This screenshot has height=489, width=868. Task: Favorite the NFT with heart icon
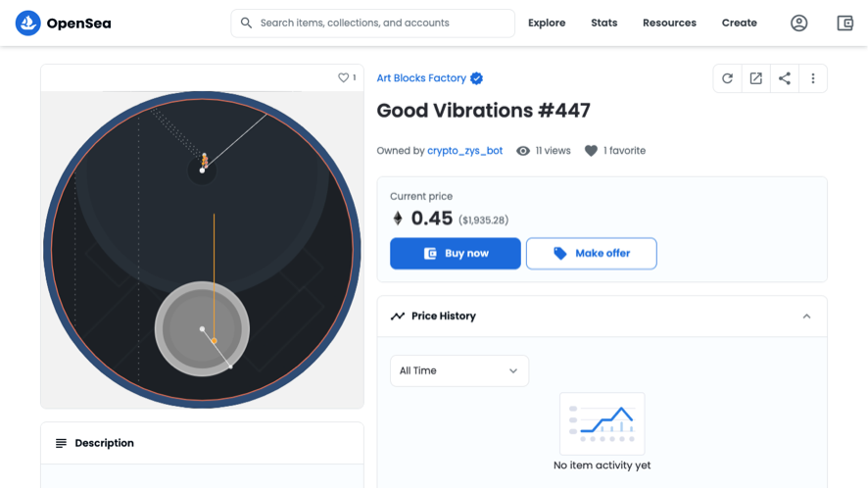point(343,77)
